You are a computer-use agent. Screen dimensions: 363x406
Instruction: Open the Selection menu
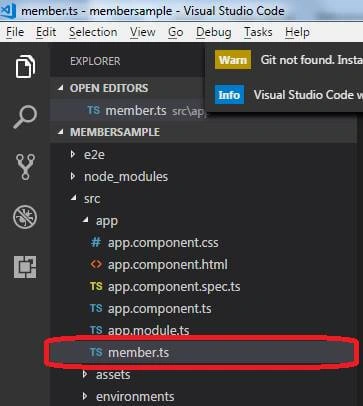tap(93, 32)
